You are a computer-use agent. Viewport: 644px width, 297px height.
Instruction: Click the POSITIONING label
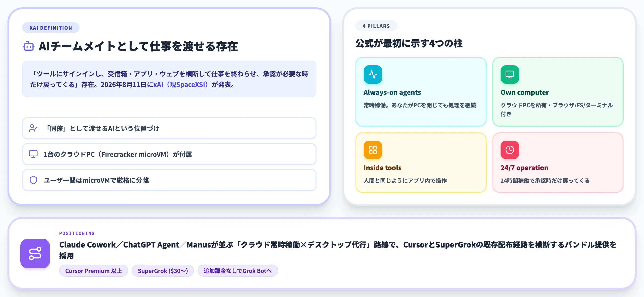77,233
